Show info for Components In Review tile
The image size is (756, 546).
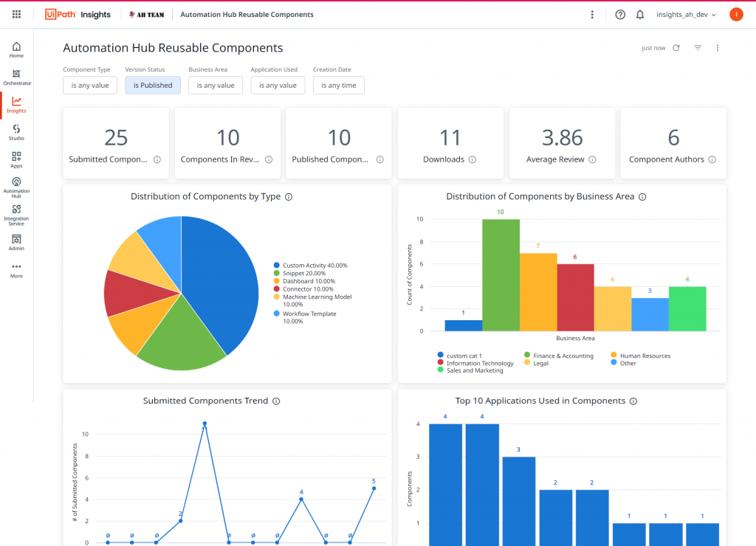click(269, 159)
